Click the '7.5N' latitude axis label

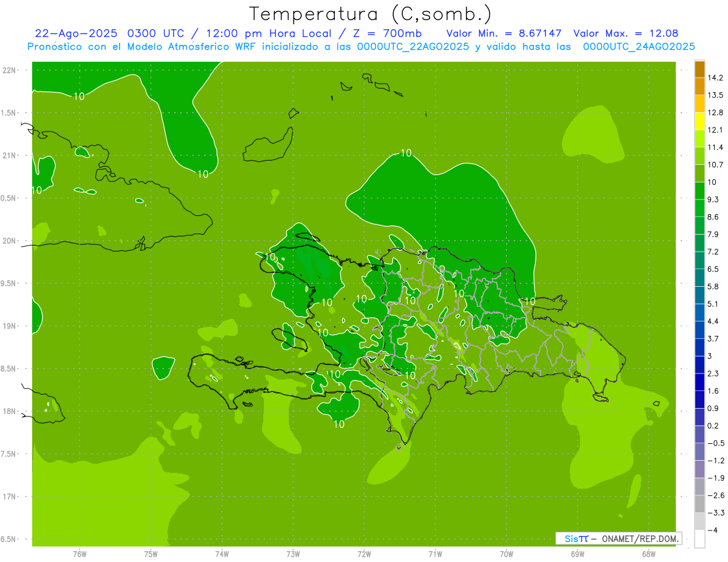point(8,454)
